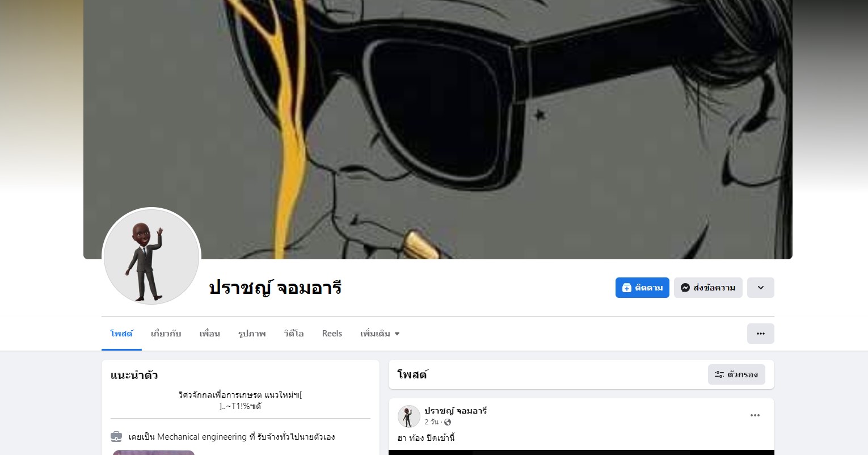Open the three-dot profile options menu
Viewport: 868px width, 455px height.
[x=761, y=334]
